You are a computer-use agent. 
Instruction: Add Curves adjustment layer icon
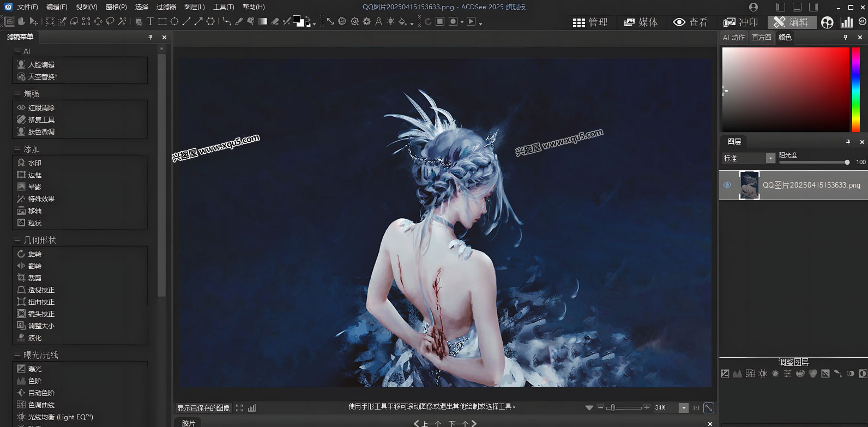[750, 374]
